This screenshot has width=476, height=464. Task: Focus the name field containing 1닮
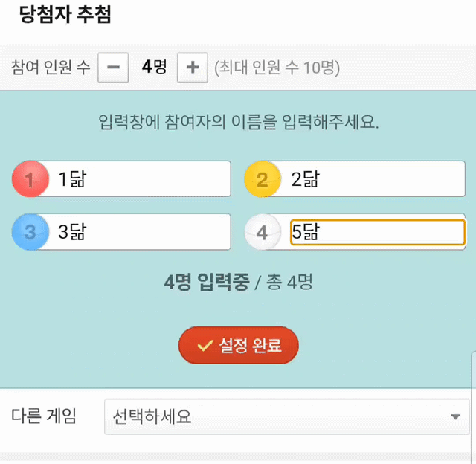point(138,179)
